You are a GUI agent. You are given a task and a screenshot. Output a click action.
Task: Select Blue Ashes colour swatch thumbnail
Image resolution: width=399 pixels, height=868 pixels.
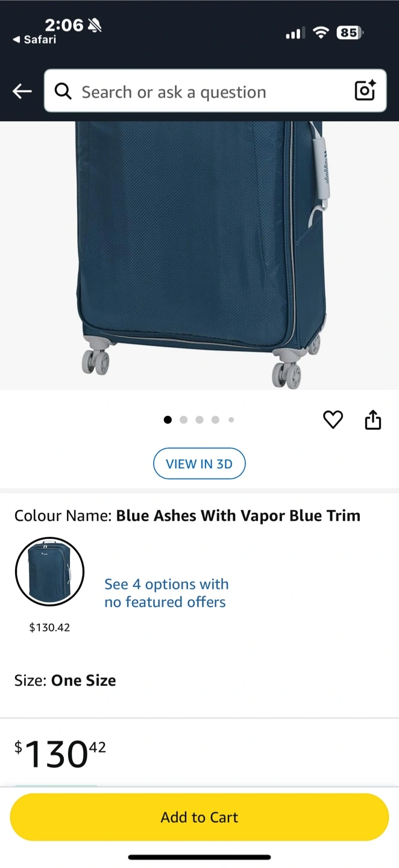click(x=49, y=571)
